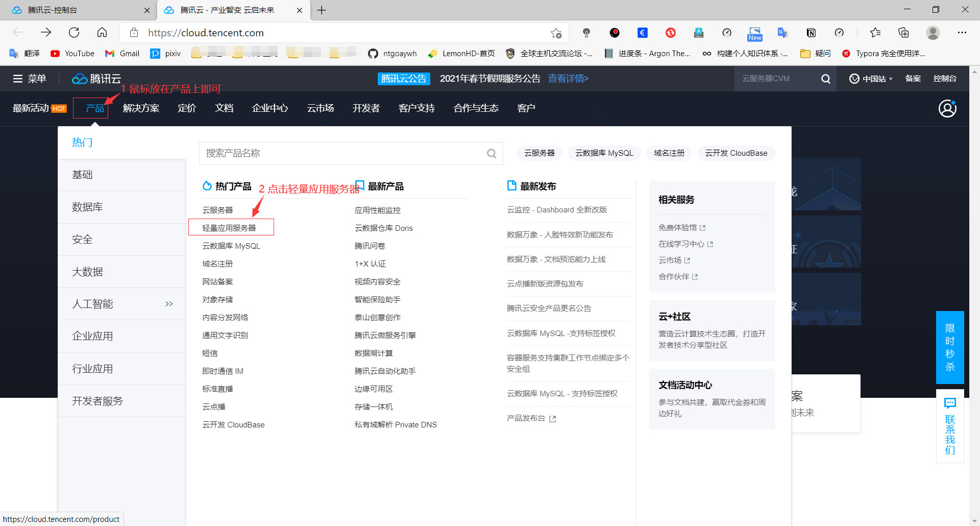The width and height of the screenshot is (980, 526).
Task: Click page scrollbar down arrow
Action: pos(974,520)
